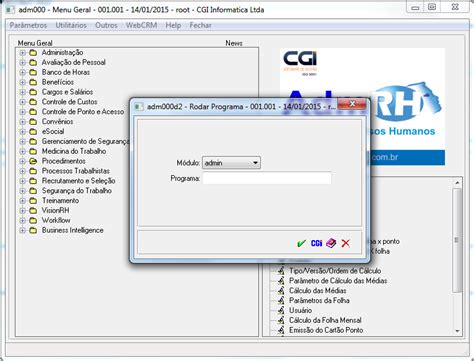The image size is (474, 361).
Task: Click icon beside Tipo/Versão/Ordem de Cálculo
Action: 281,271
